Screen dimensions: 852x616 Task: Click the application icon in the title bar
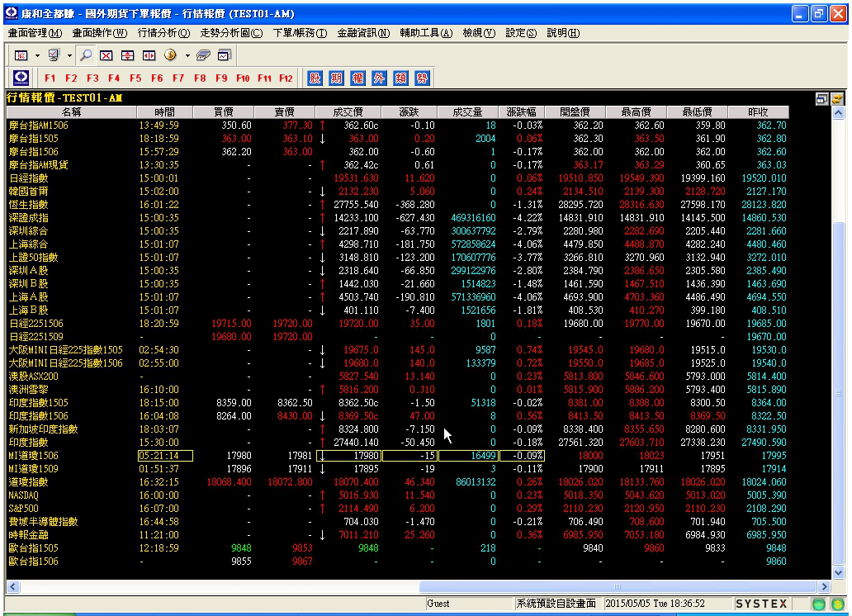(11, 13)
